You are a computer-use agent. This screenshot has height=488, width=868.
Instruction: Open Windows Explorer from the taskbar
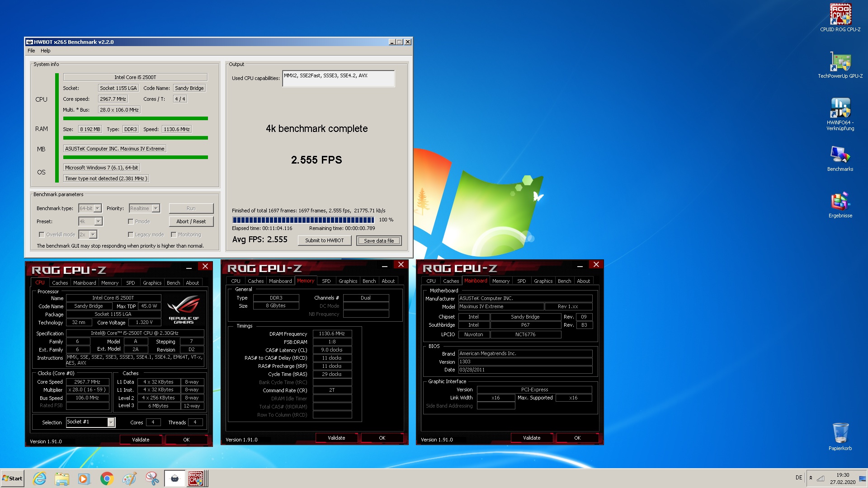click(62, 479)
